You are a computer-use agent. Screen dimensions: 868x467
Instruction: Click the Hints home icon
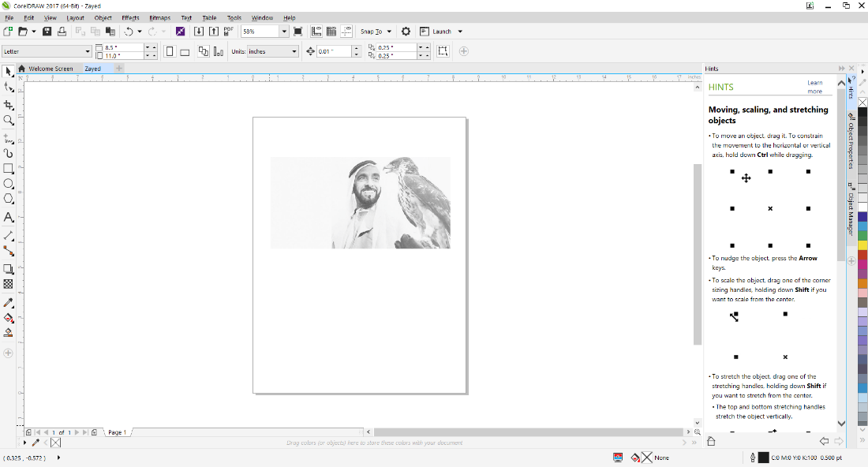[711, 442]
